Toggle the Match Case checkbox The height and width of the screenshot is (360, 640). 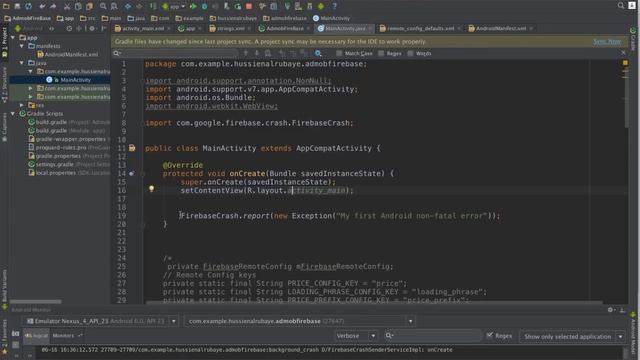(339, 53)
